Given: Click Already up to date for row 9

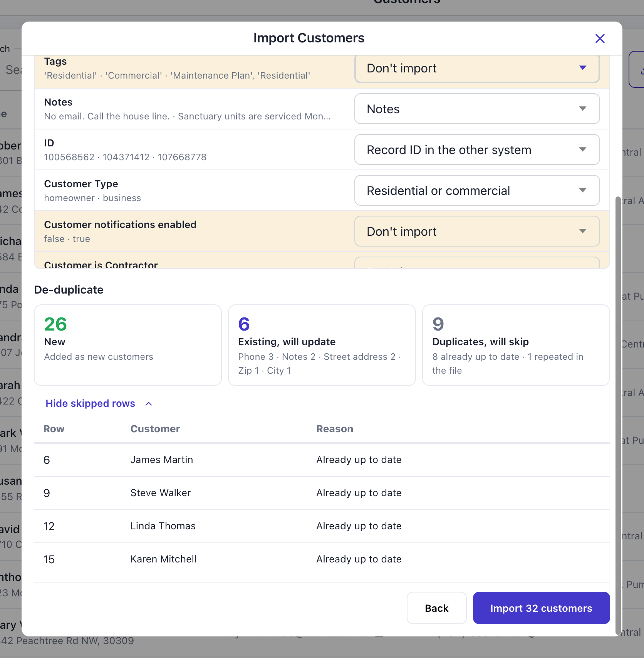Looking at the screenshot, I should pos(359,493).
